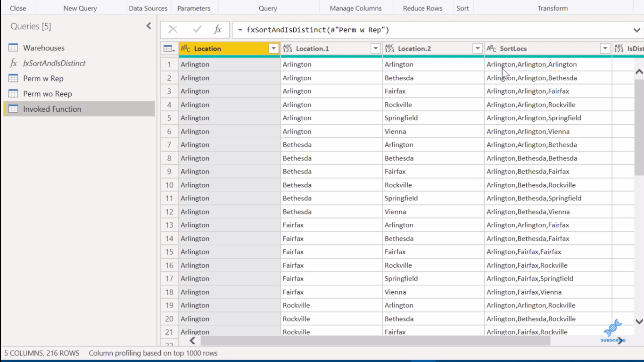Image resolution: width=644 pixels, height=362 pixels.
Task: Open the Transform ribbon group
Action: (x=553, y=8)
